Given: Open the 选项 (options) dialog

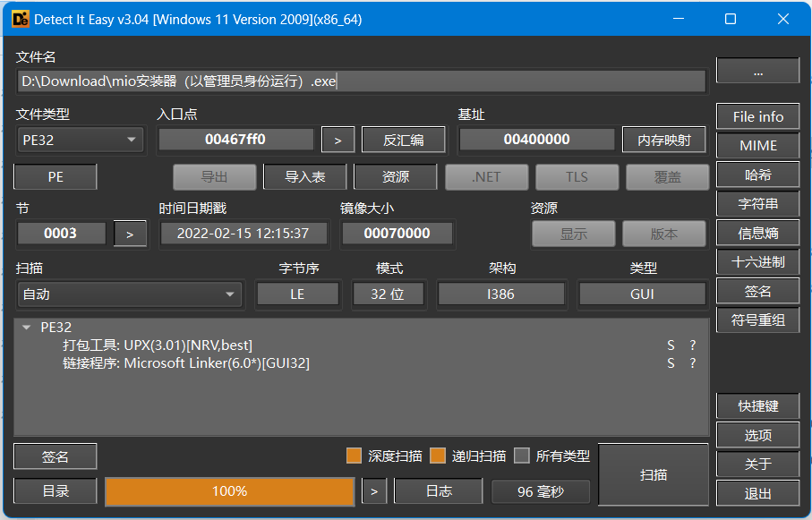Looking at the screenshot, I should tap(757, 435).
